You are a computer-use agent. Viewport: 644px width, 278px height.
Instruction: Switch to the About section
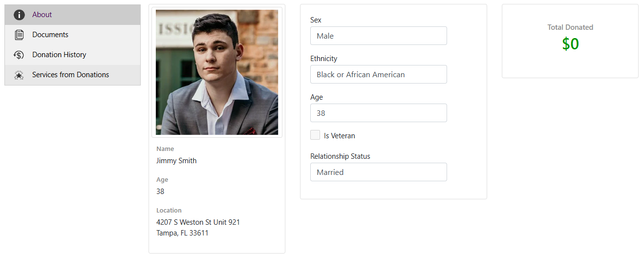(x=42, y=15)
